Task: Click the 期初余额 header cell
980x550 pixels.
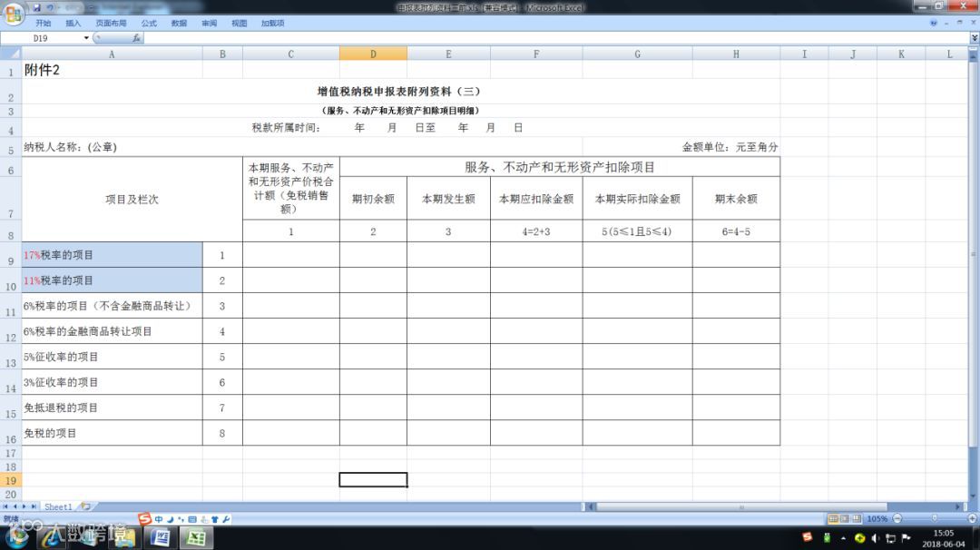Action: (x=373, y=199)
